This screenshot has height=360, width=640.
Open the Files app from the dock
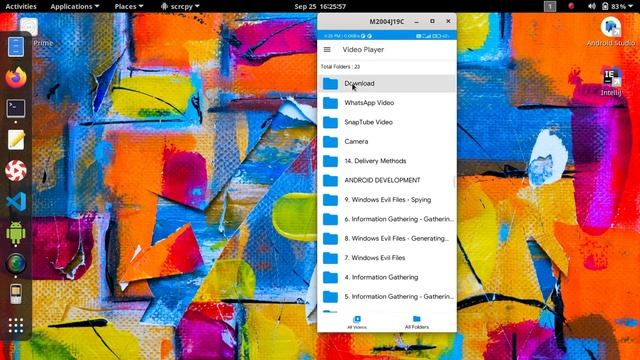(16, 47)
